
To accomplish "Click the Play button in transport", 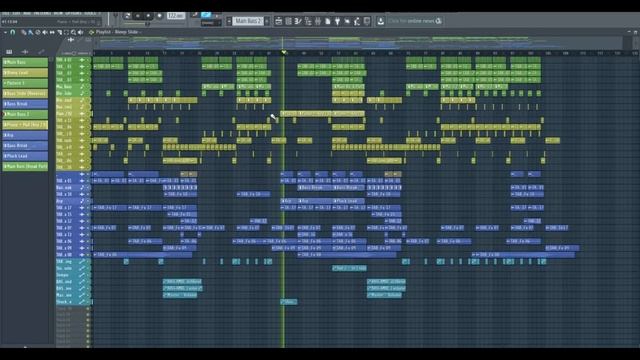I will [138, 16].
